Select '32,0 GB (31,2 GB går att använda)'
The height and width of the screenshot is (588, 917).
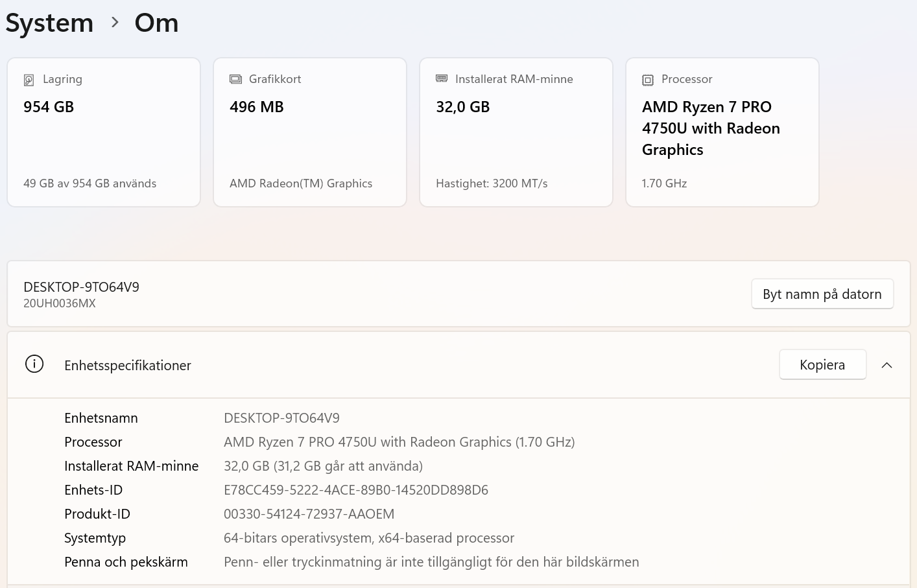pyautogui.click(x=323, y=466)
